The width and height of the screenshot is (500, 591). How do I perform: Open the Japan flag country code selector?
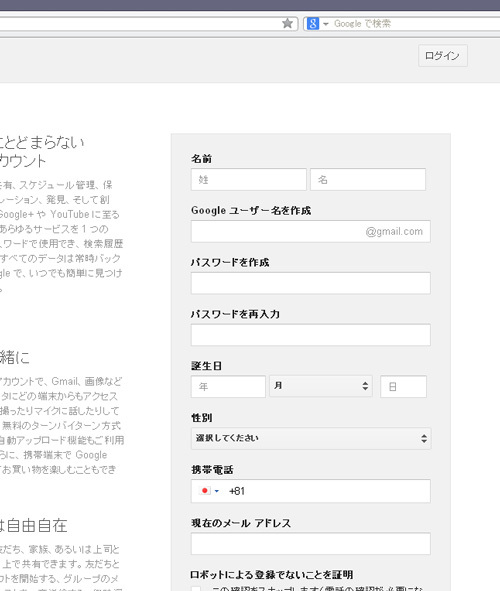tap(209, 491)
